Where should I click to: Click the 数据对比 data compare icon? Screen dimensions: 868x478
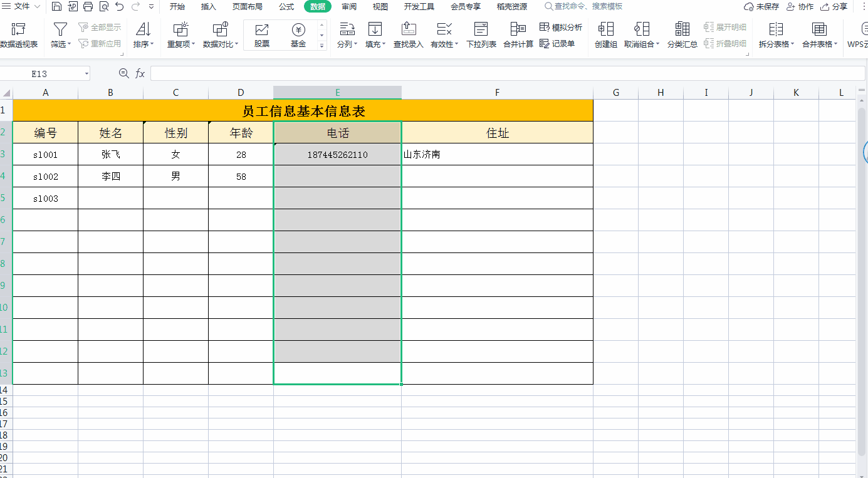[x=220, y=29]
